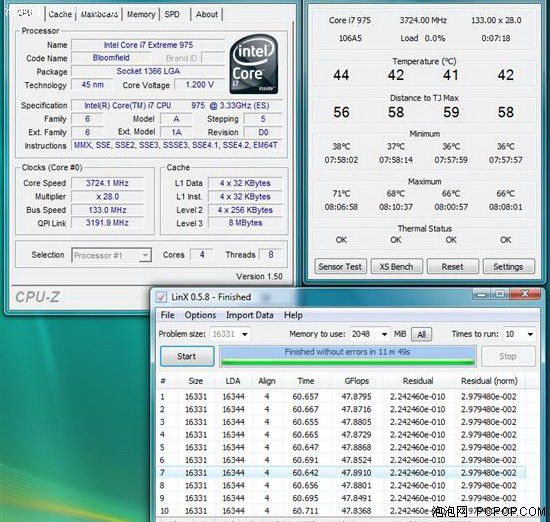This screenshot has width=550, height=522.
Task: Click the Distance to TJ Max value 56
Action: [341, 112]
